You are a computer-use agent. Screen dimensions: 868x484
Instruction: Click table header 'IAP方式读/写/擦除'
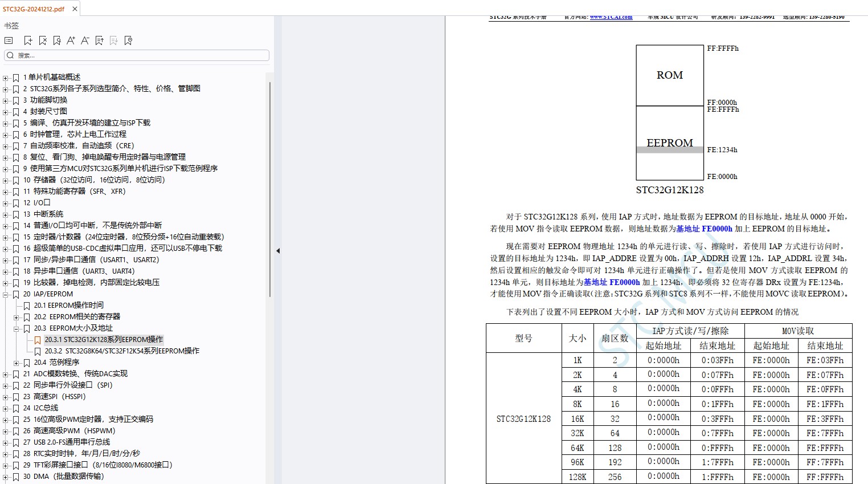[690, 331]
